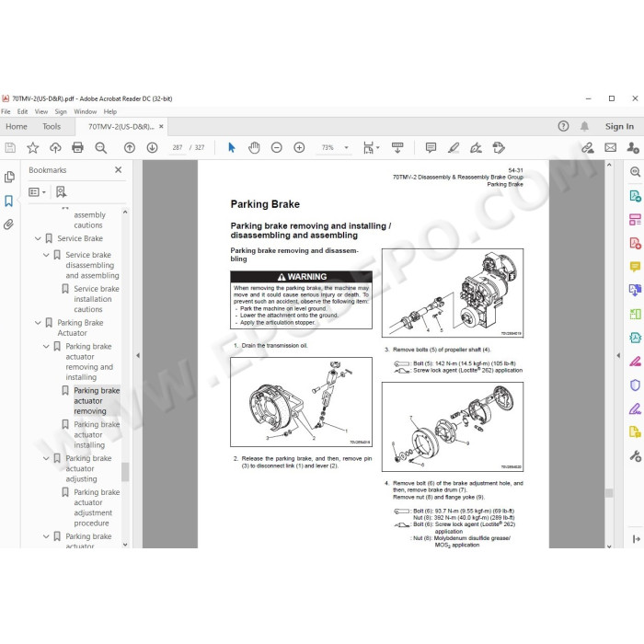
Task: Add a sticky note comment
Action: click(431, 147)
